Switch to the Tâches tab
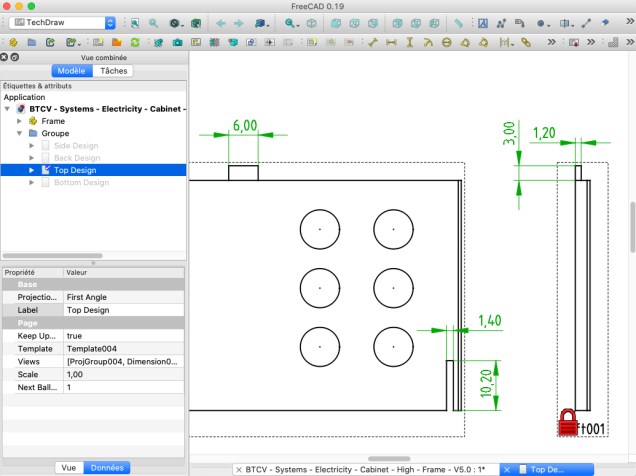The image size is (636, 476). coord(113,71)
